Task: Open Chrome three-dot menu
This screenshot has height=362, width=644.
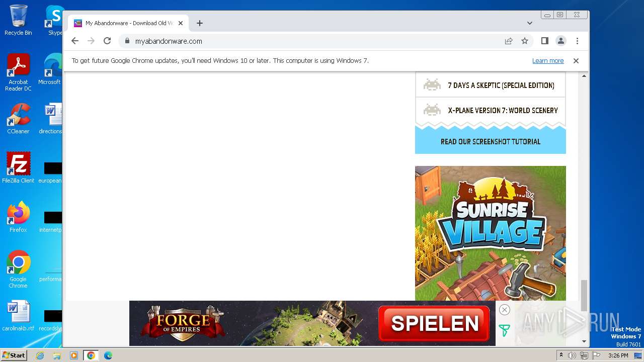Action: click(x=577, y=41)
